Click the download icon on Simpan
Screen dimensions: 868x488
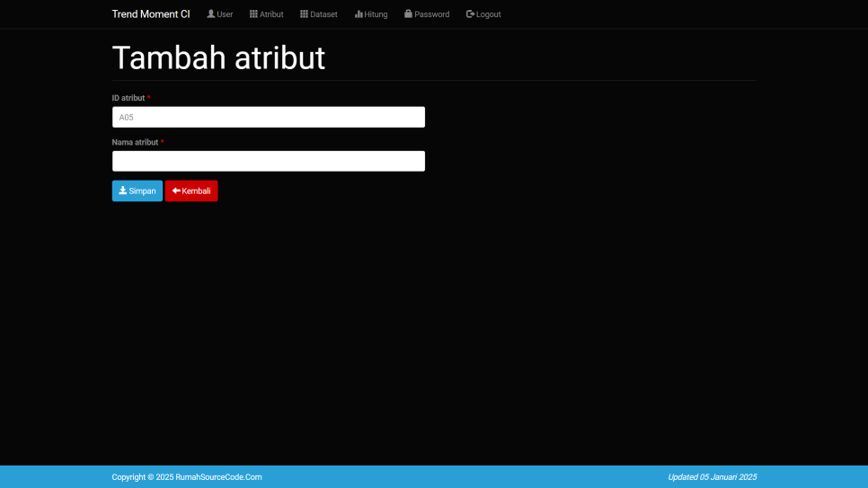[x=123, y=190]
